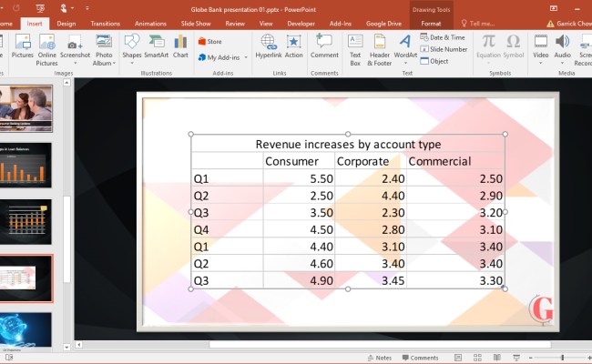Open Online Pictures tool

[46, 50]
